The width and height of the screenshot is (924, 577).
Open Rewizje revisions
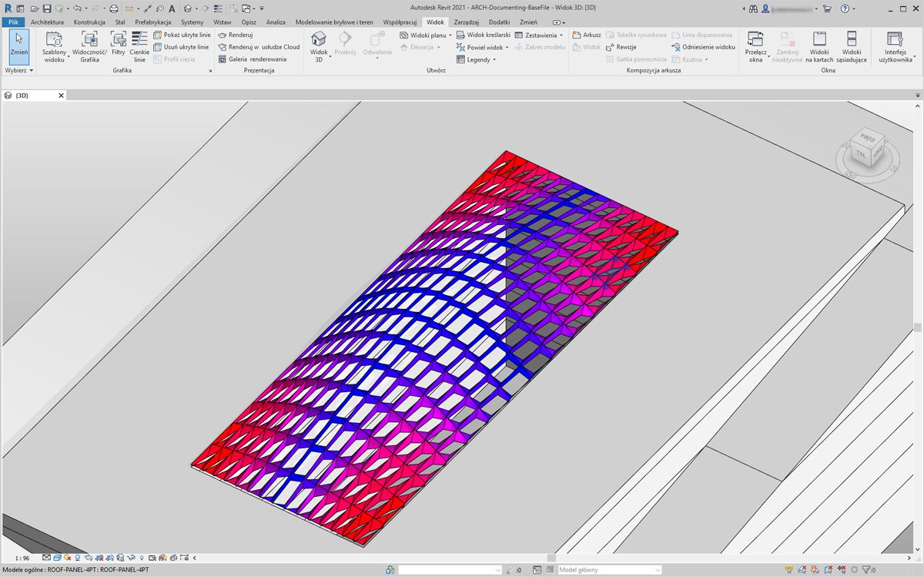click(x=621, y=48)
